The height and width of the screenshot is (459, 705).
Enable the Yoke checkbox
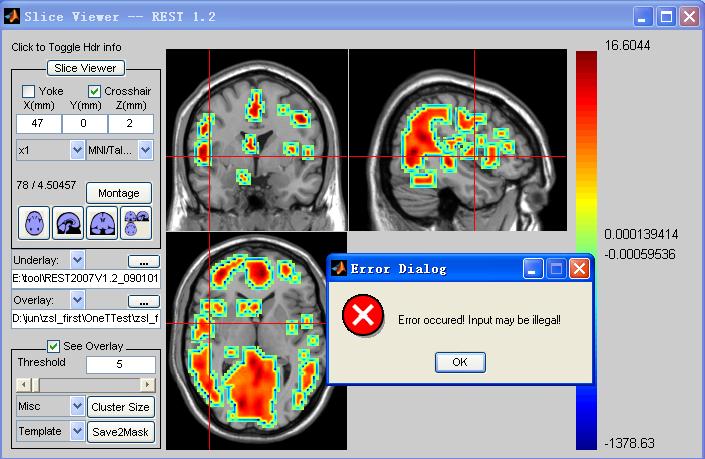click(x=28, y=91)
